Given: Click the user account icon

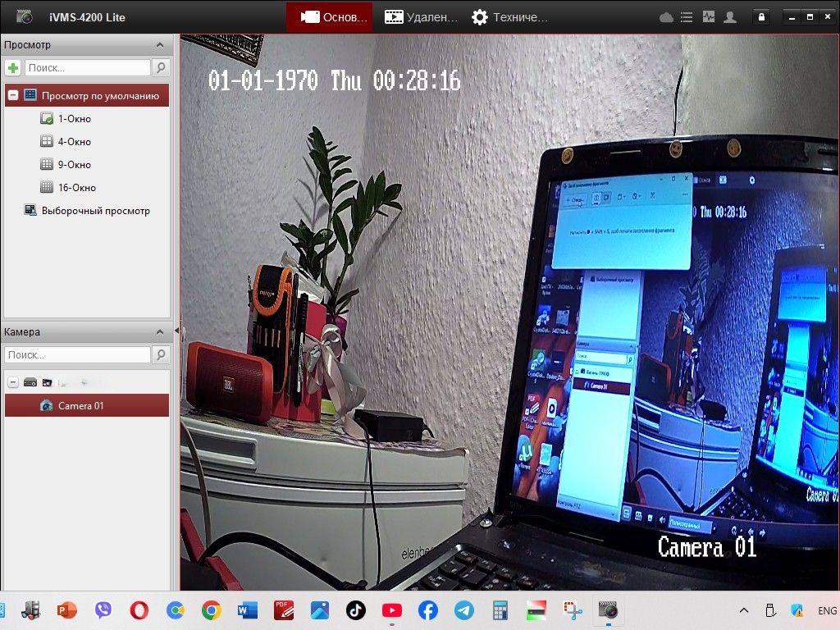Looking at the screenshot, I should pos(729,17).
